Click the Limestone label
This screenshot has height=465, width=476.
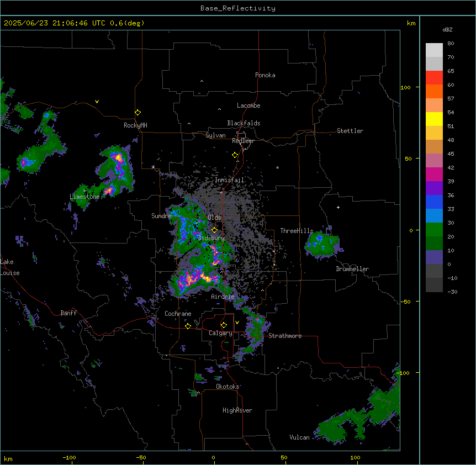pyautogui.click(x=84, y=197)
